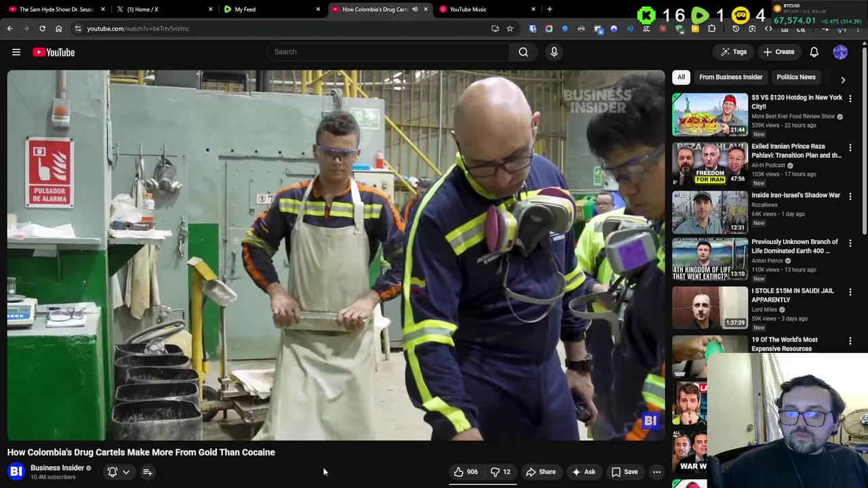This screenshot has width=868, height=488.
Task: Click the BI watermark in the video
Action: point(650,421)
